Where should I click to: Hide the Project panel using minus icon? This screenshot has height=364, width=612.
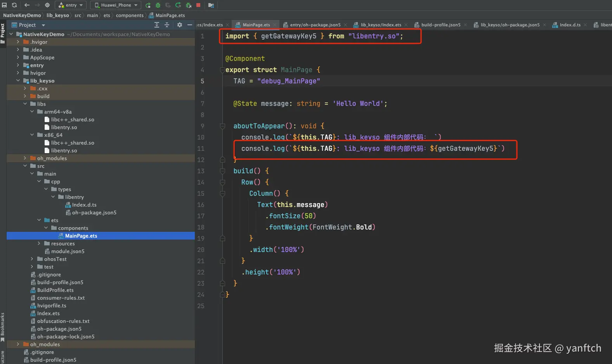pos(190,25)
